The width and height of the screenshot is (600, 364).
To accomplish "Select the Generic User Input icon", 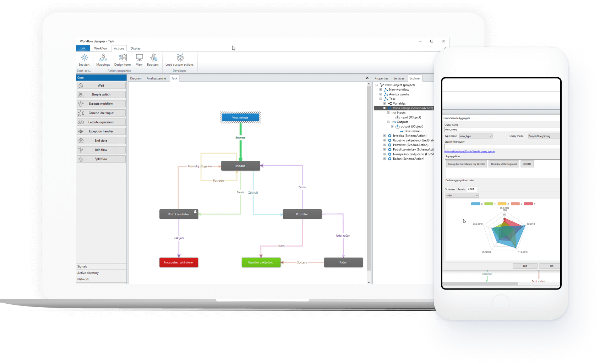I will click(81, 113).
